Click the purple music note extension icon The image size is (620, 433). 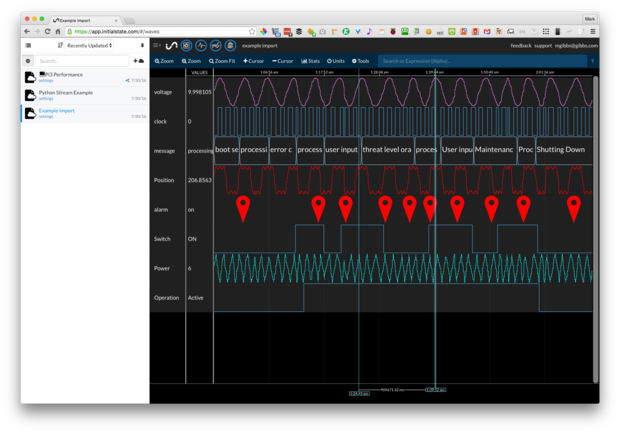click(x=369, y=31)
